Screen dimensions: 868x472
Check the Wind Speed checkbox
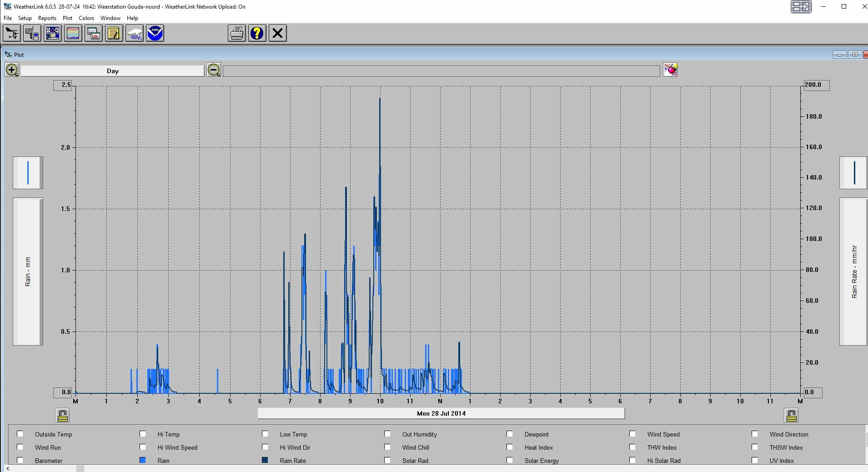pyautogui.click(x=632, y=434)
